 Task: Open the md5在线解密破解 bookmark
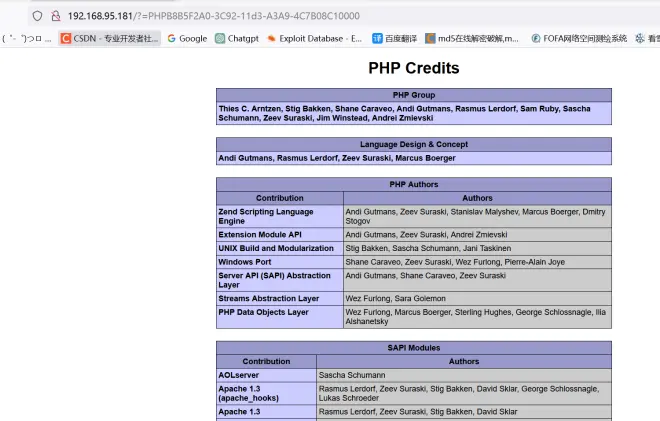pos(472,39)
